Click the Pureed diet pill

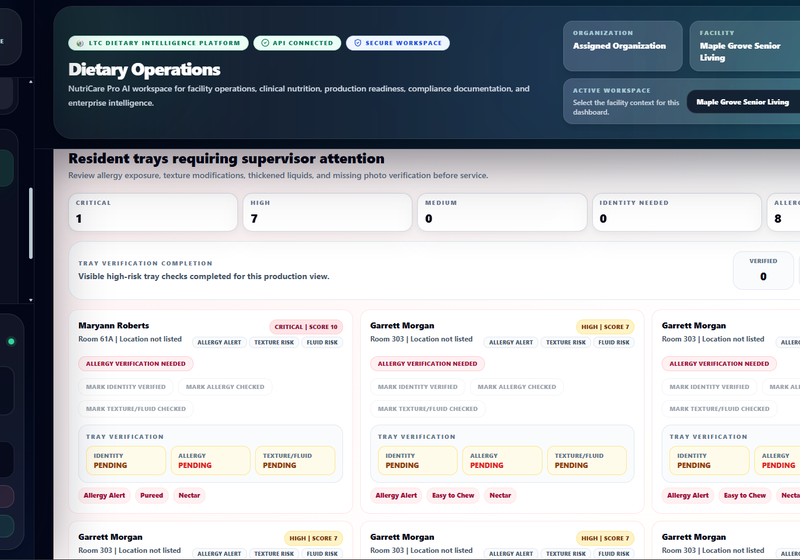click(152, 495)
